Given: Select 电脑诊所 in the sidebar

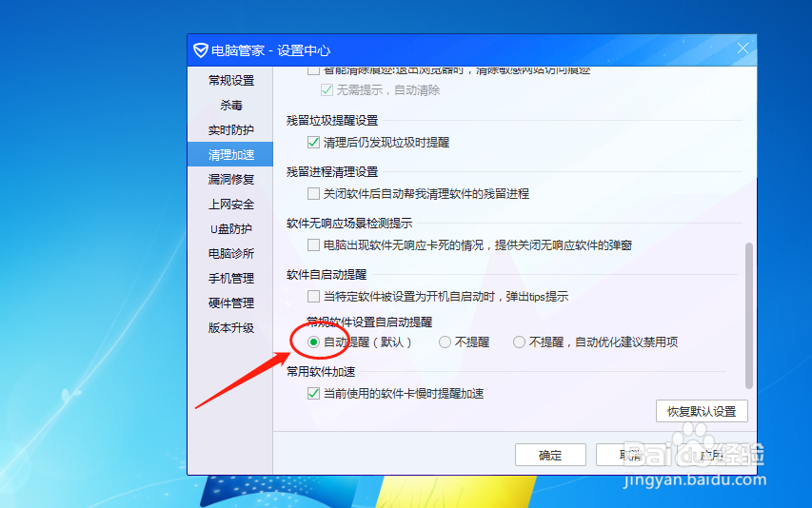Looking at the screenshot, I should (x=231, y=253).
